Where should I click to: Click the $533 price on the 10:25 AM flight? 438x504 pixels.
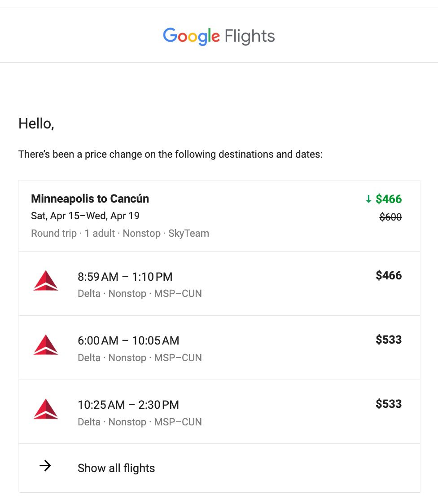click(389, 404)
